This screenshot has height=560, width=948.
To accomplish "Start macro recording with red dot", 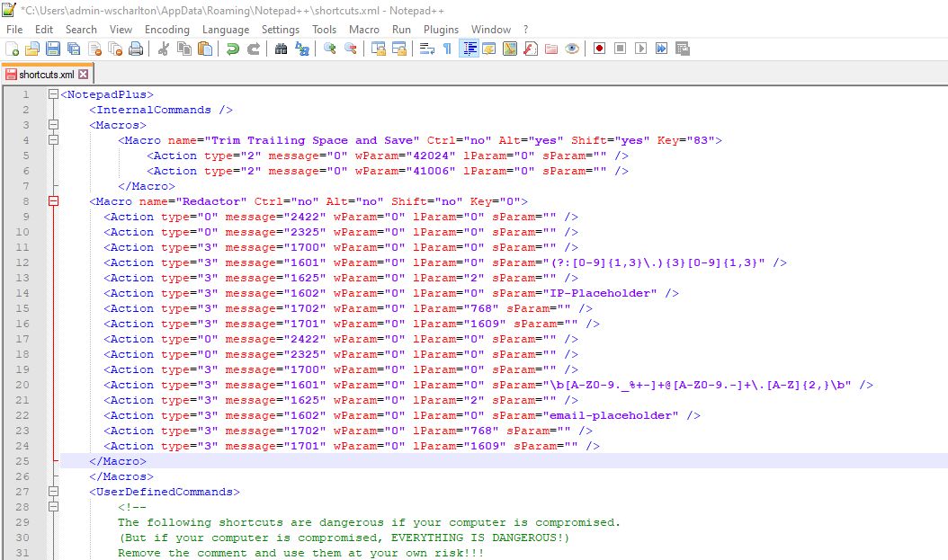I will click(599, 49).
